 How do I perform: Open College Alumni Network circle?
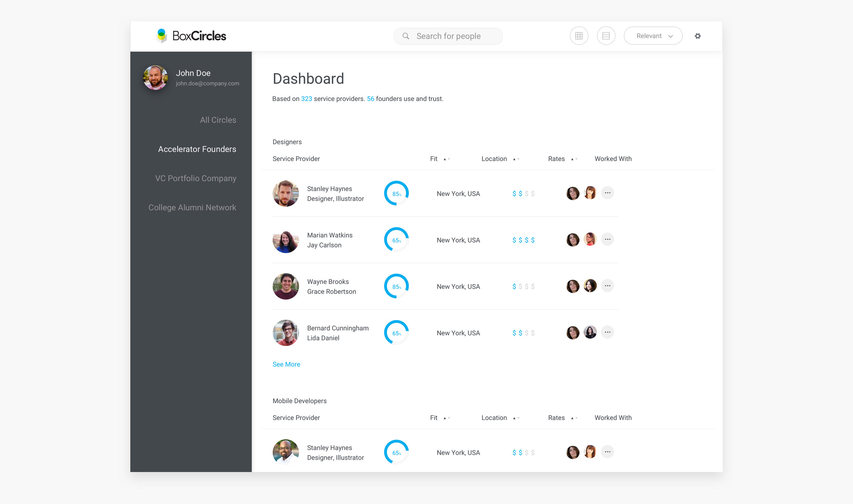[192, 207]
